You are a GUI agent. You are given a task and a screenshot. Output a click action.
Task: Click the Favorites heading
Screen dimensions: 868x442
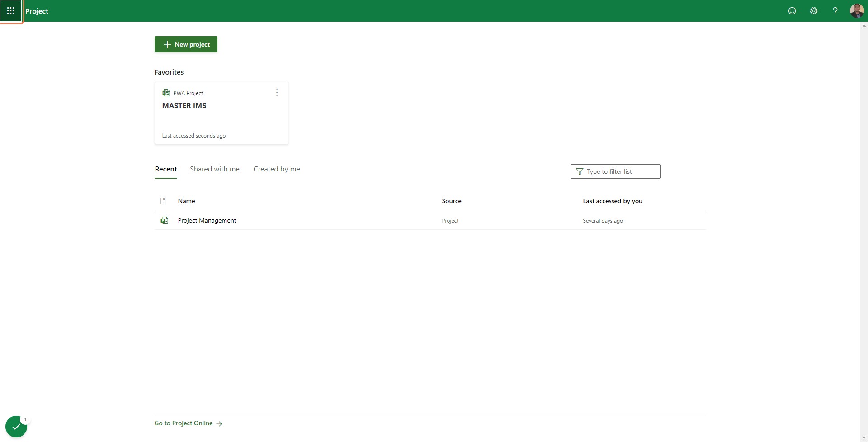tap(169, 72)
